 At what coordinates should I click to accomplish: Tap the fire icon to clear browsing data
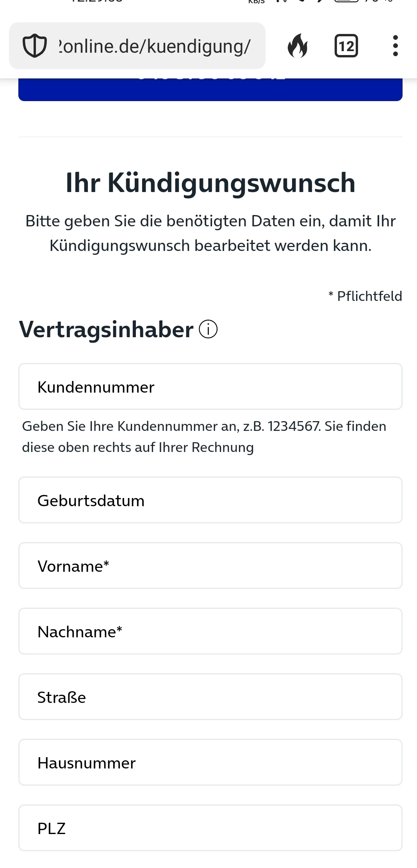click(x=298, y=46)
